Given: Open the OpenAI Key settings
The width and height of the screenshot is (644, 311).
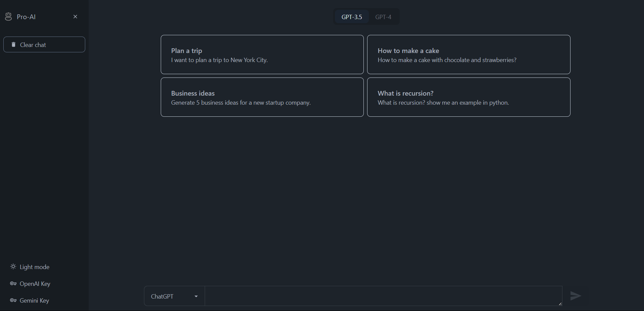Looking at the screenshot, I should tap(35, 283).
